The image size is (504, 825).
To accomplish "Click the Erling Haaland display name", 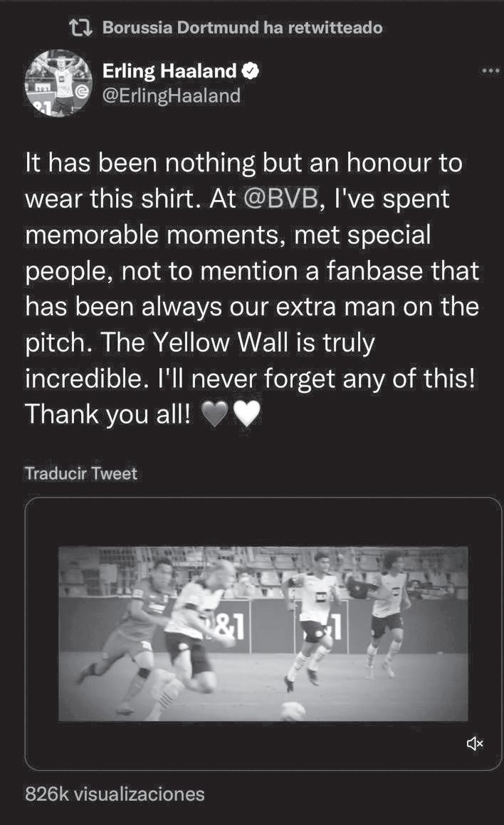I will point(169,70).
